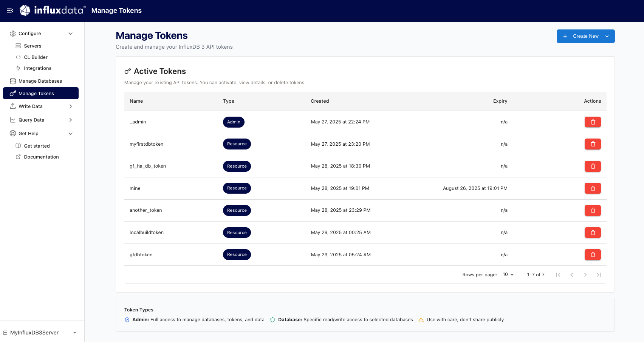This screenshot has width=644, height=342.
Task: Open the Servers page
Action: tap(33, 46)
